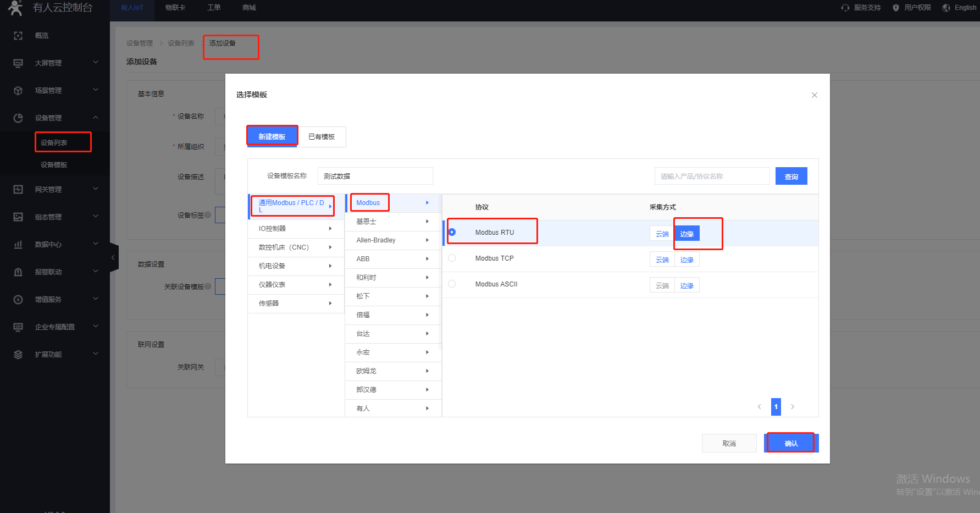Expand the Allen-Bradley submenu

pyautogui.click(x=392, y=240)
